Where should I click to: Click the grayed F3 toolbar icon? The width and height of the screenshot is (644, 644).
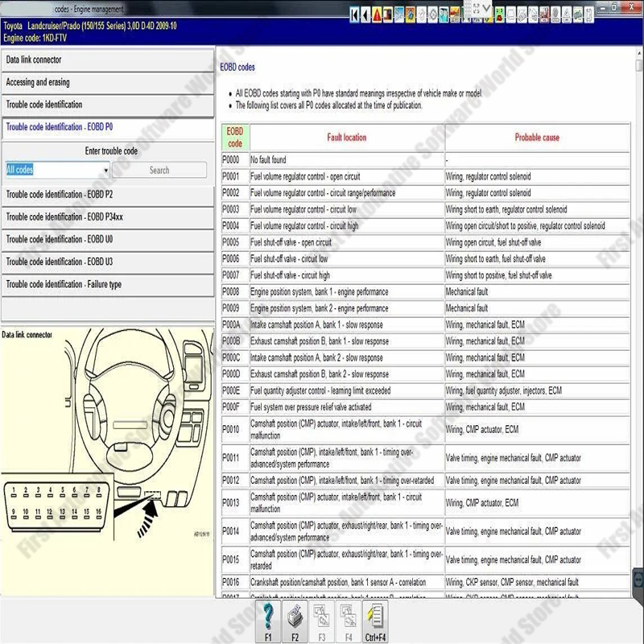pos(321,620)
